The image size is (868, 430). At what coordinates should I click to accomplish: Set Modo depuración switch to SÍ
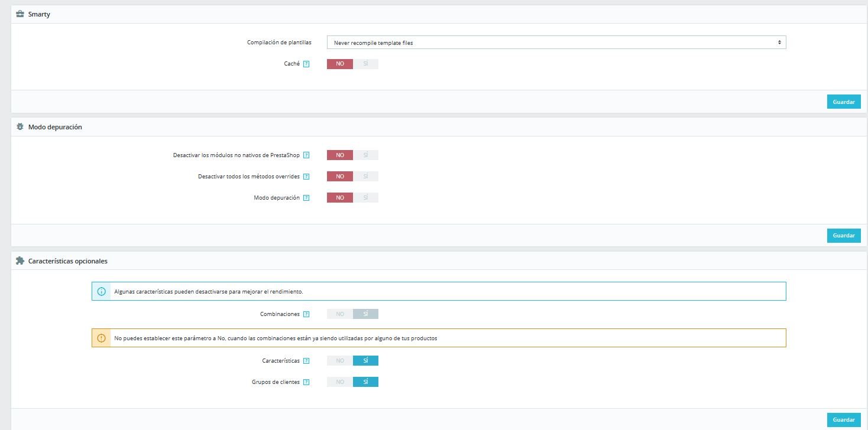point(365,198)
